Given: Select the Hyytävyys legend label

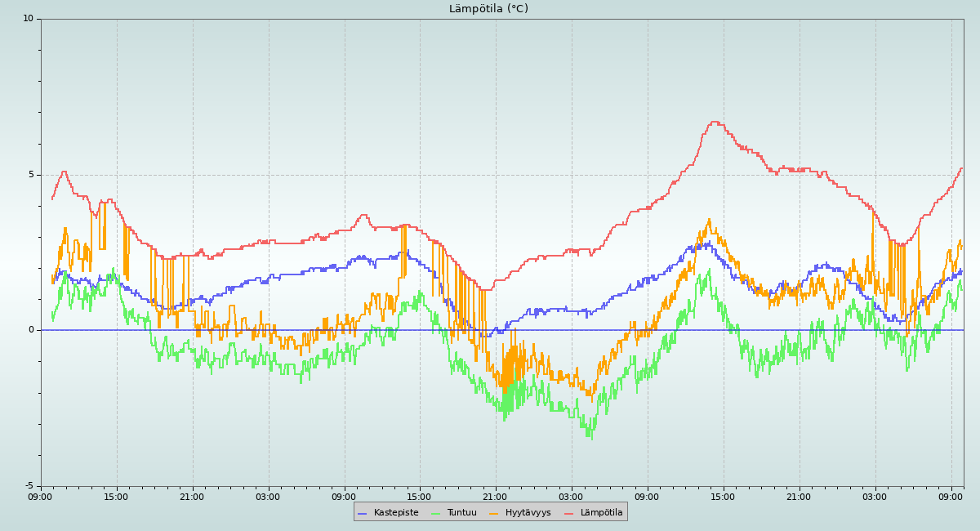Looking at the screenshot, I should click(x=528, y=513).
